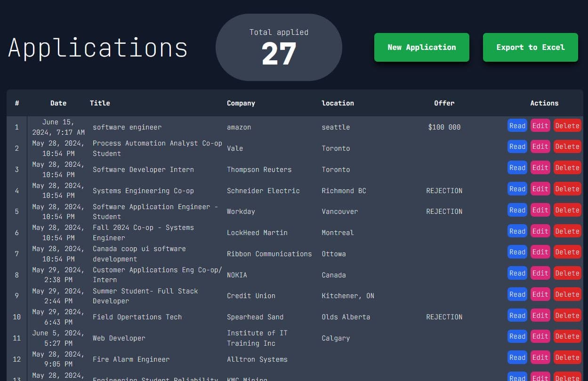Click the Company column header
This screenshot has width=588, height=381.
pyautogui.click(x=241, y=103)
